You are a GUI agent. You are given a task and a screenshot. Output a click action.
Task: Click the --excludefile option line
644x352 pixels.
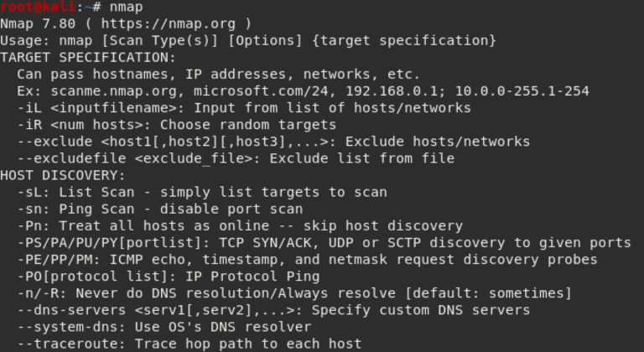[236, 158]
